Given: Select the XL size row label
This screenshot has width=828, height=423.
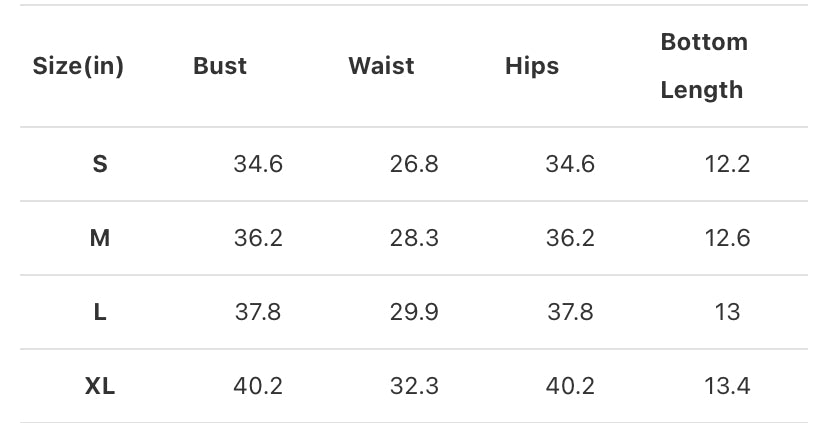Looking at the screenshot, I should click(100, 386).
